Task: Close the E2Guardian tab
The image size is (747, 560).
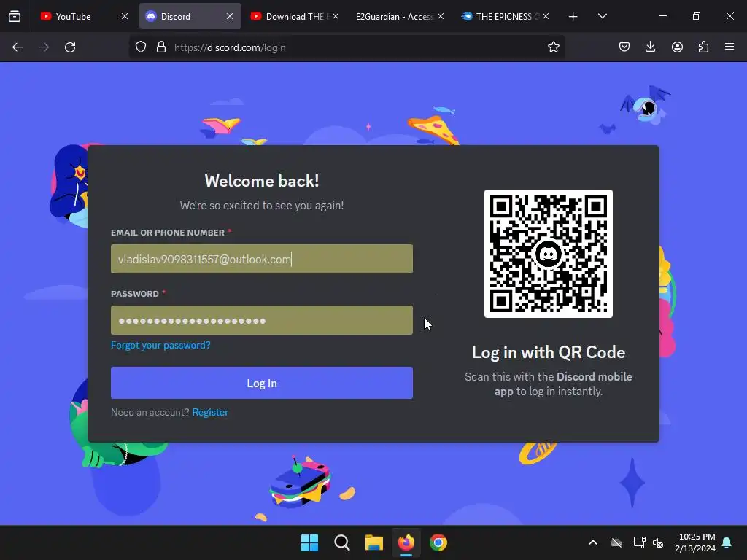Action: pos(441,16)
